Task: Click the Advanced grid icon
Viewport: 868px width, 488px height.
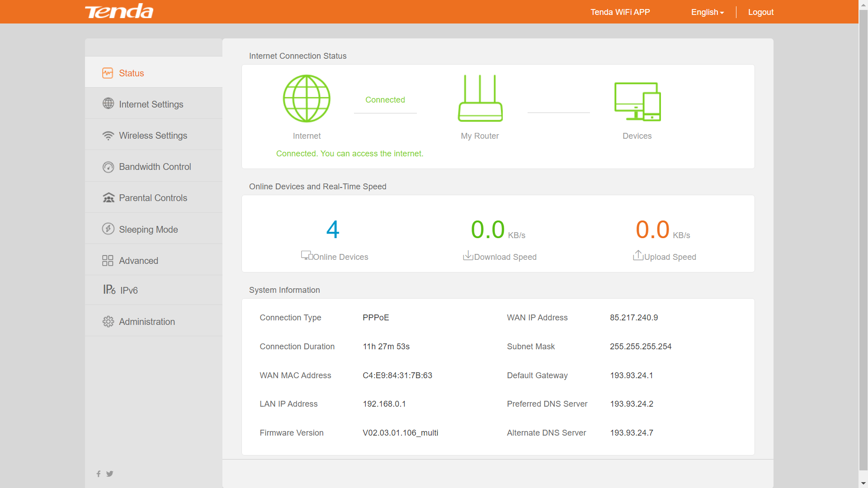Action: click(x=108, y=261)
